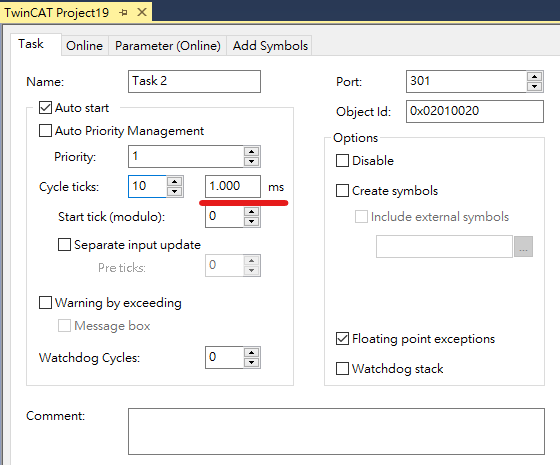
Task: Switch to the Online tab
Action: (85, 46)
